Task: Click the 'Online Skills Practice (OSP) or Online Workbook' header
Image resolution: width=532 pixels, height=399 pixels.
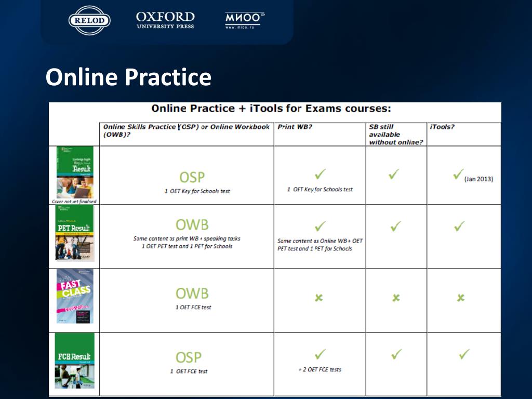Action: point(187,130)
